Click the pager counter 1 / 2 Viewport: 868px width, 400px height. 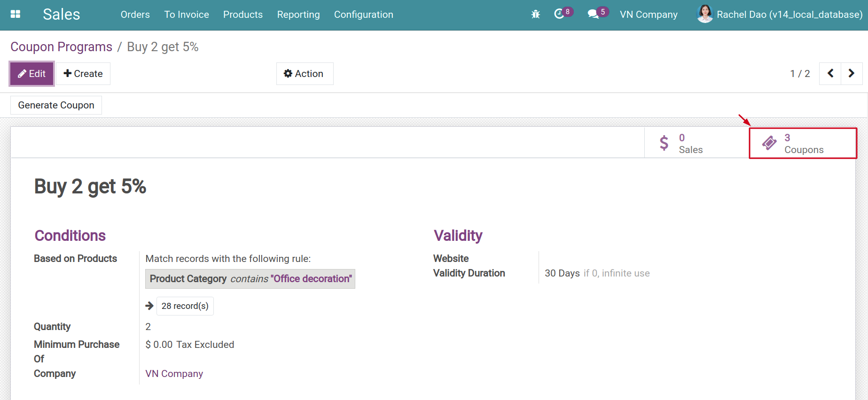(x=800, y=74)
